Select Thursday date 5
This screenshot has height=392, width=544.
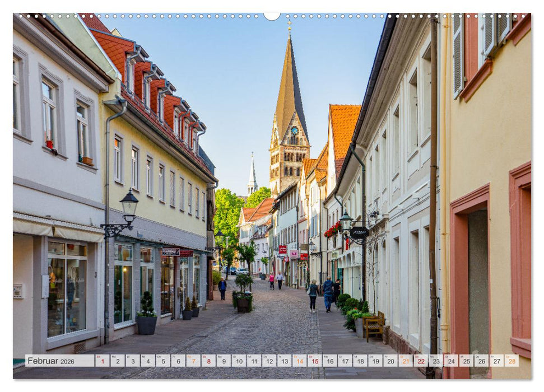[x=163, y=362]
